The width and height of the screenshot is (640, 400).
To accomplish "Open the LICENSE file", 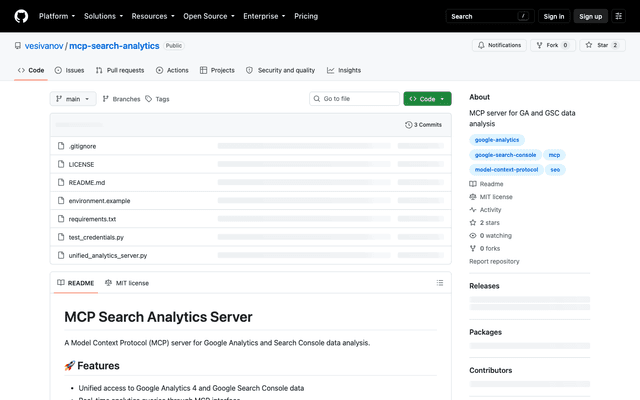I will point(81,164).
